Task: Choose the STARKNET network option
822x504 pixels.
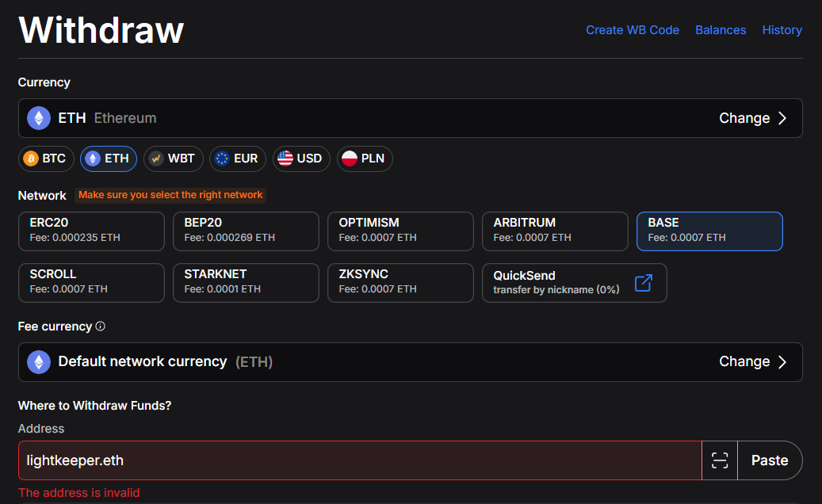Action: pos(246,283)
